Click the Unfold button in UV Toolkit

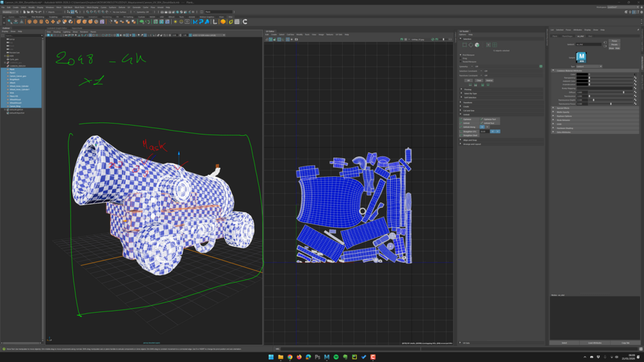[467, 123]
